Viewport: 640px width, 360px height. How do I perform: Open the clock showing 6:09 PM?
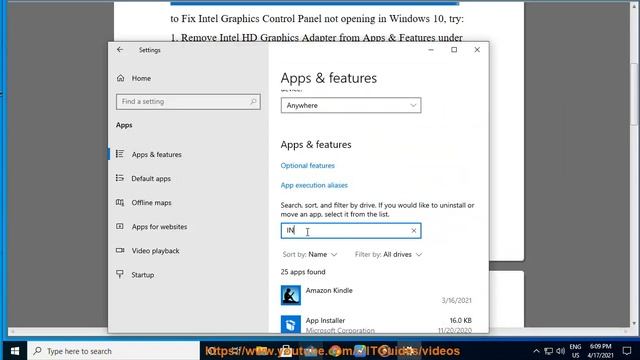[x=600, y=351]
